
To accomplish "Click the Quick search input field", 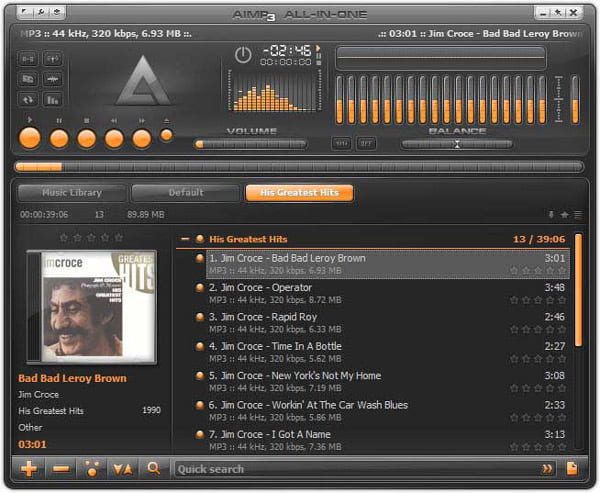I will click(x=350, y=468).
